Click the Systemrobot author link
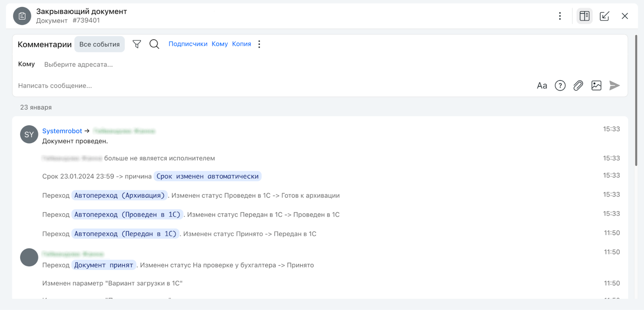This screenshot has height=310, width=644. tap(62, 131)
